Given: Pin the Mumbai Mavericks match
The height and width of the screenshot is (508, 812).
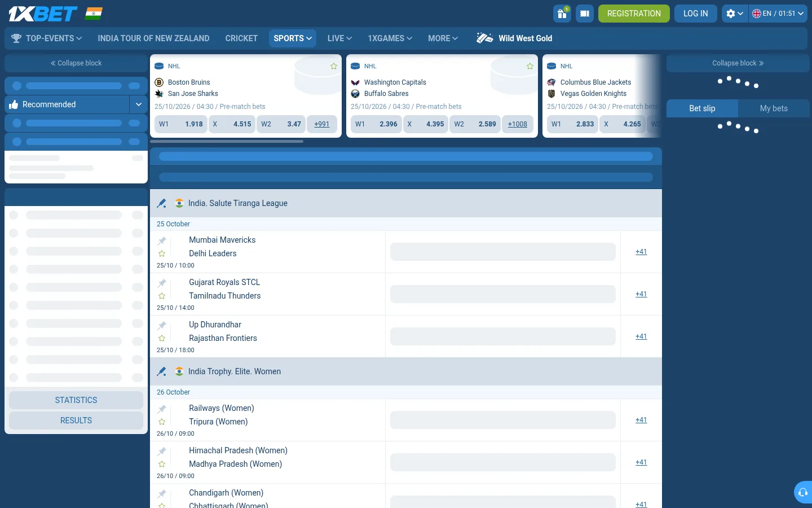Looking at the screenshot, I should (x=162, y=241).
